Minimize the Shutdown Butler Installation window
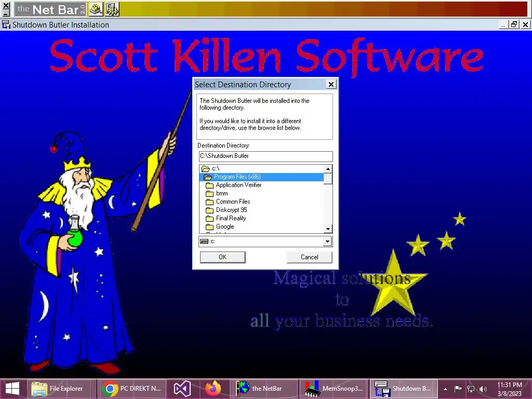The height and width of the screenshot is (399, 532). pos(503,25)
